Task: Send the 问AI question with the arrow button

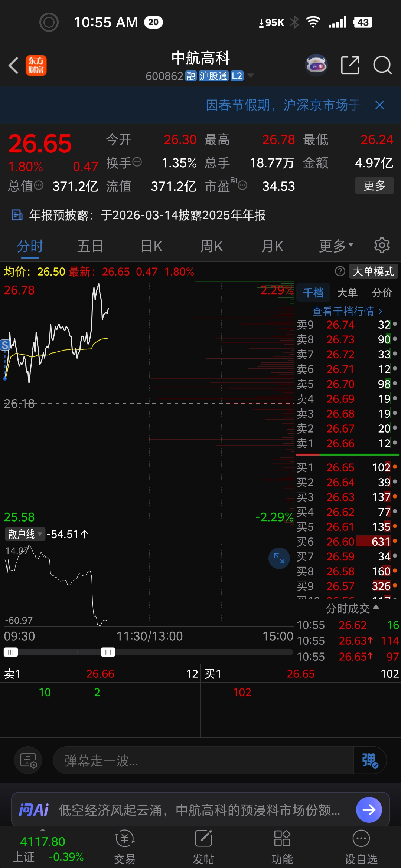Action: pyautogui.click(x=369, y=810)
